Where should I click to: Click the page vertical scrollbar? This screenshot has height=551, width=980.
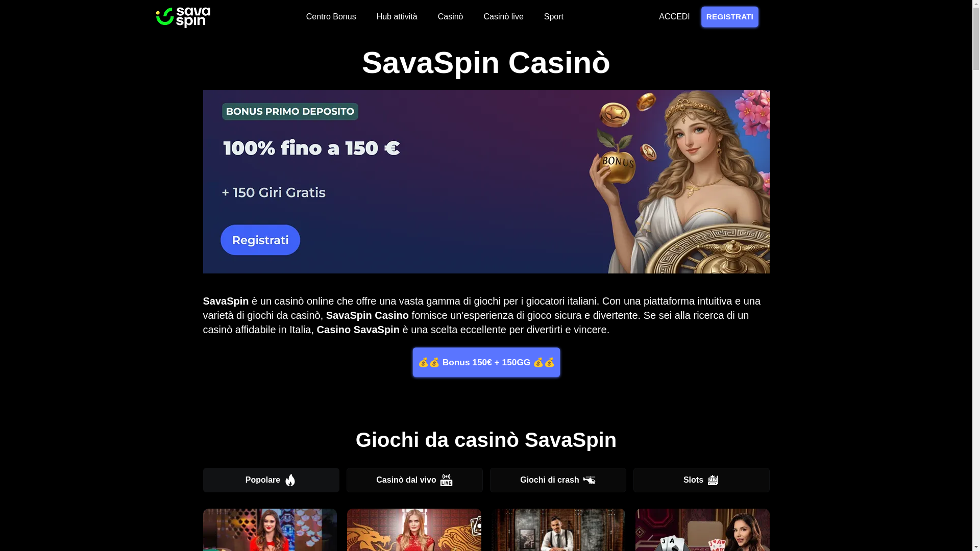pyautogui.click(x=976, y=275)
